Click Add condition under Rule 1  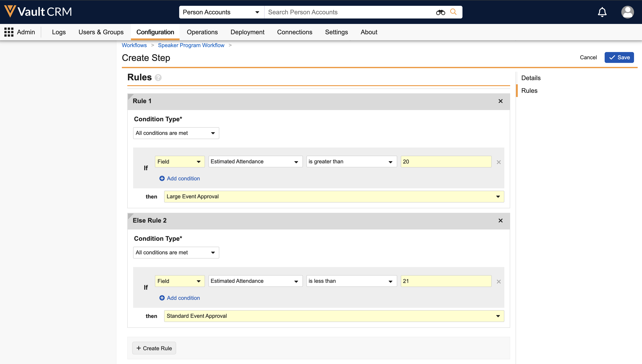pyautogui.click(x=180, y=179)
